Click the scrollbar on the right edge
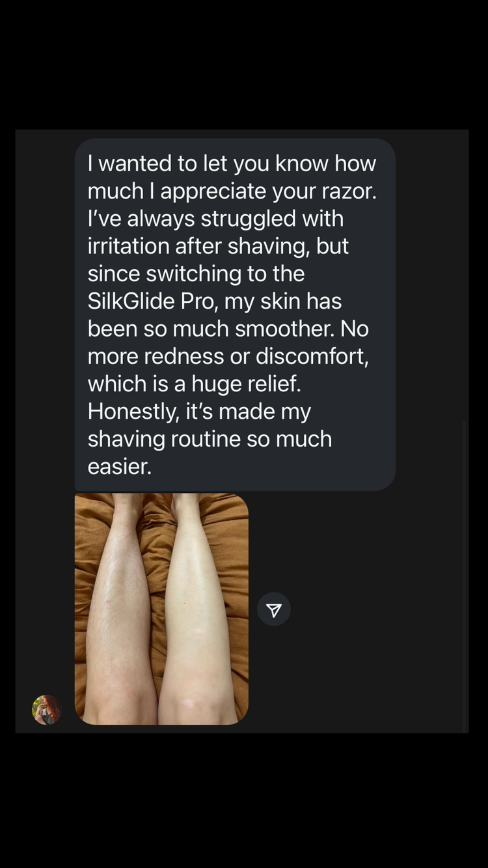The width and height of the screenshot is (488, 868). (465, 573)
